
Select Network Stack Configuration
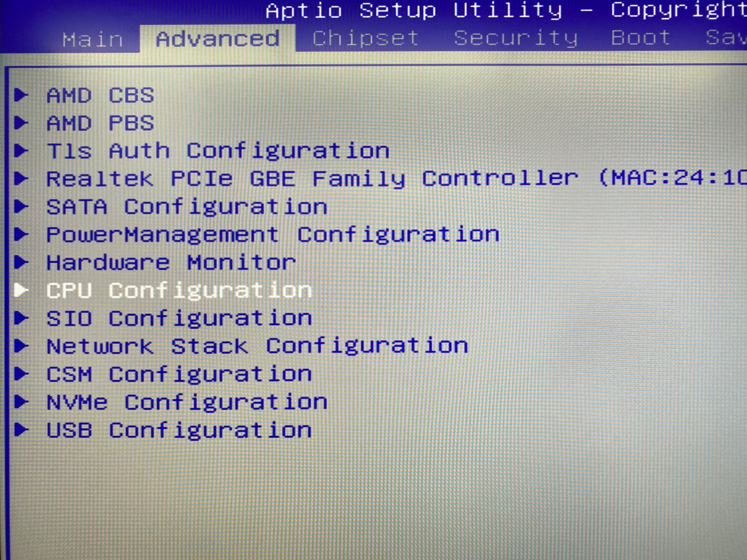tap(256, 346)
